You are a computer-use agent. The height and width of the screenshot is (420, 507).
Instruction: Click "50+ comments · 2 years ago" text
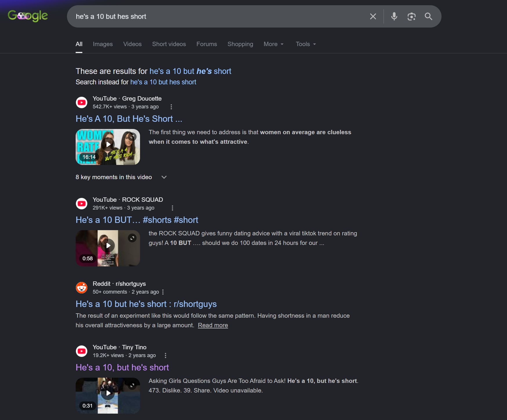point(126,292)
